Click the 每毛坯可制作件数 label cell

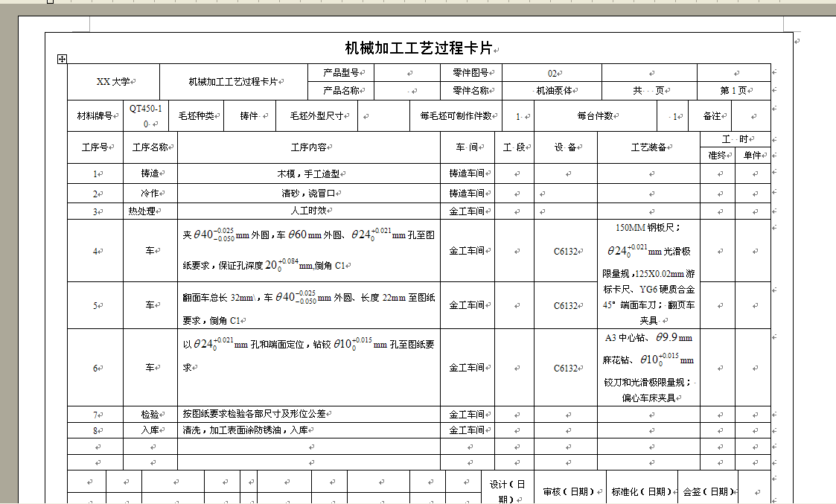pos(456,115)
